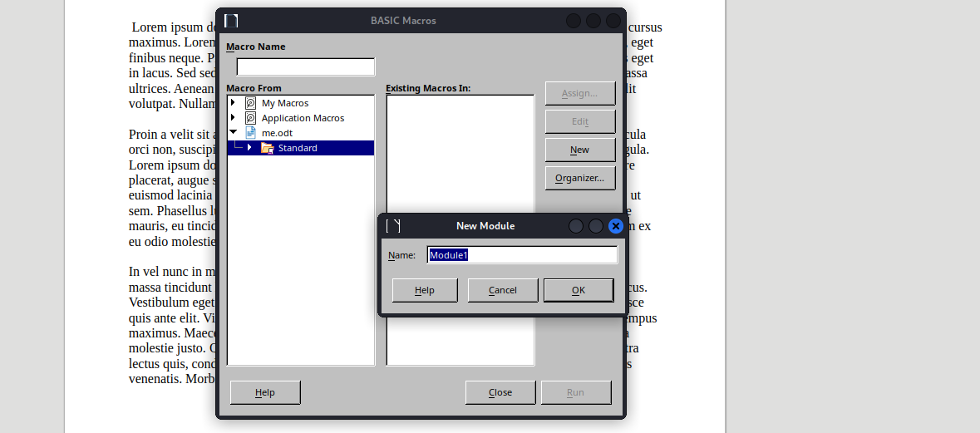Image resolution: width=980 pixels, height=433 pixels.
Task: Click the Standard library folder icon
Action: [x=268, y=148]
